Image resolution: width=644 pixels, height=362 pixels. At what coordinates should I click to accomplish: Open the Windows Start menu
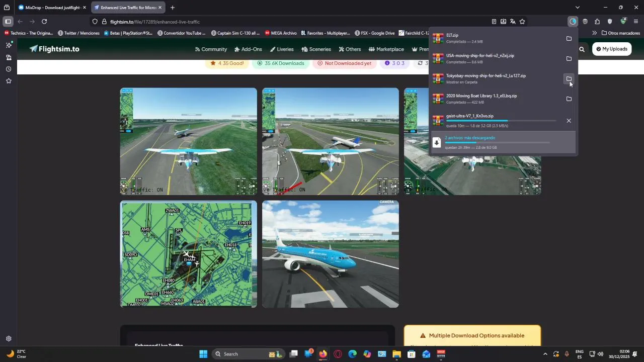click(203, 354)
